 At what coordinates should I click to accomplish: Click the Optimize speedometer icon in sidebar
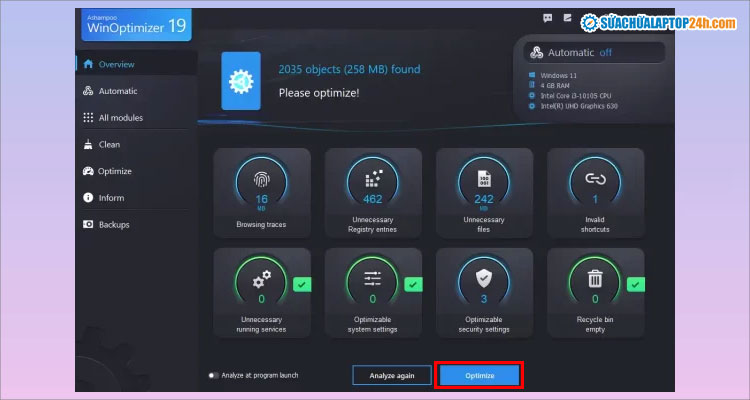(x=88, y=171)
